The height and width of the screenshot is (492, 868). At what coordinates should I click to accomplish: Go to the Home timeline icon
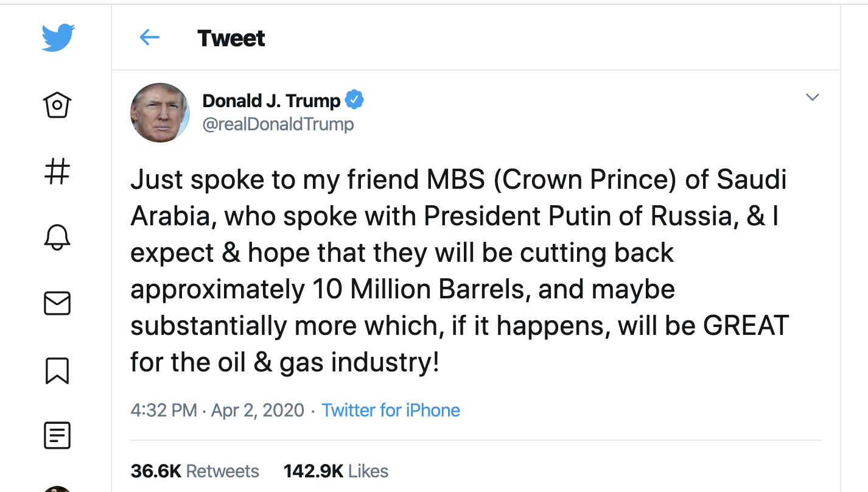click(x=57, y=105)
